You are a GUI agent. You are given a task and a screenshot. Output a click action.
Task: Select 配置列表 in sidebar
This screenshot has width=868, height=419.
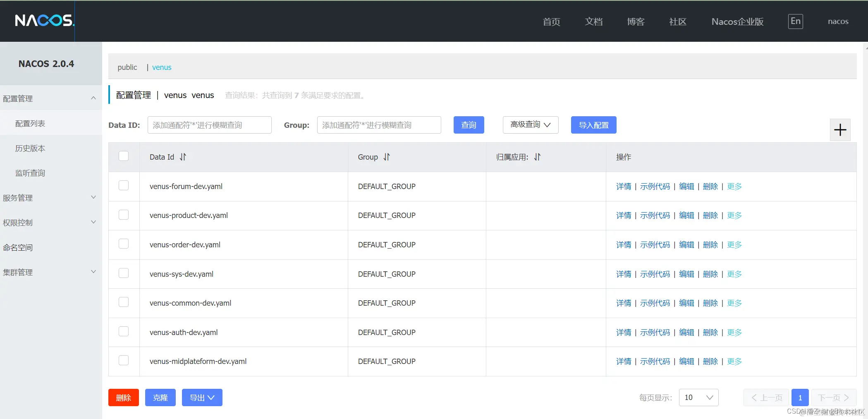click(51, 123)
